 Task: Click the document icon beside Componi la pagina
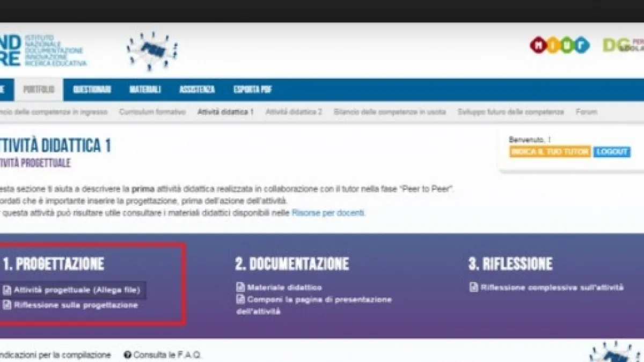(240, 299)
